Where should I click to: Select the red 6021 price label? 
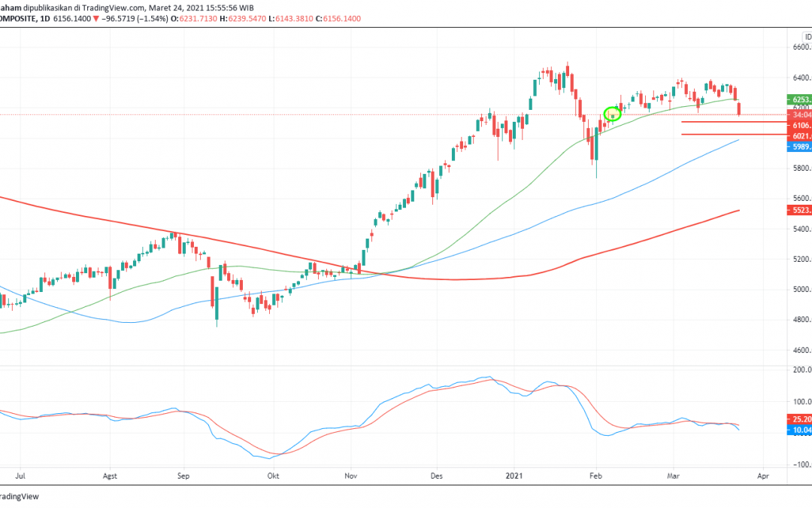pos(798,136)
